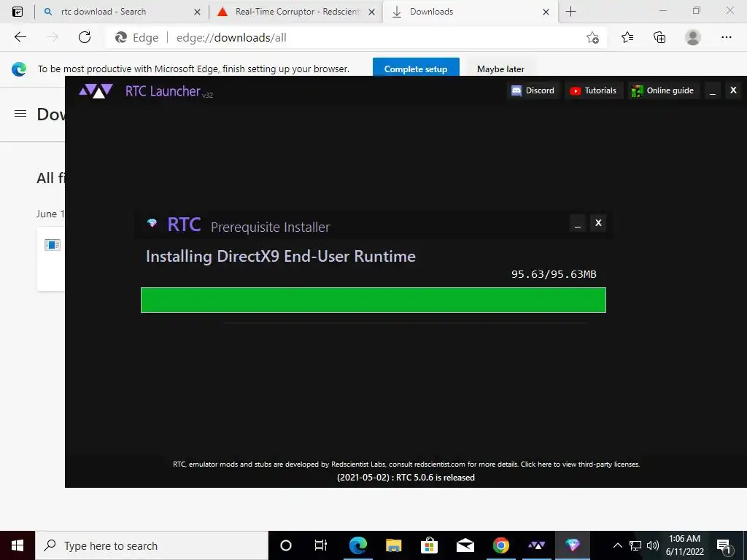Open the Collections icon in Edge

point(659,37)
